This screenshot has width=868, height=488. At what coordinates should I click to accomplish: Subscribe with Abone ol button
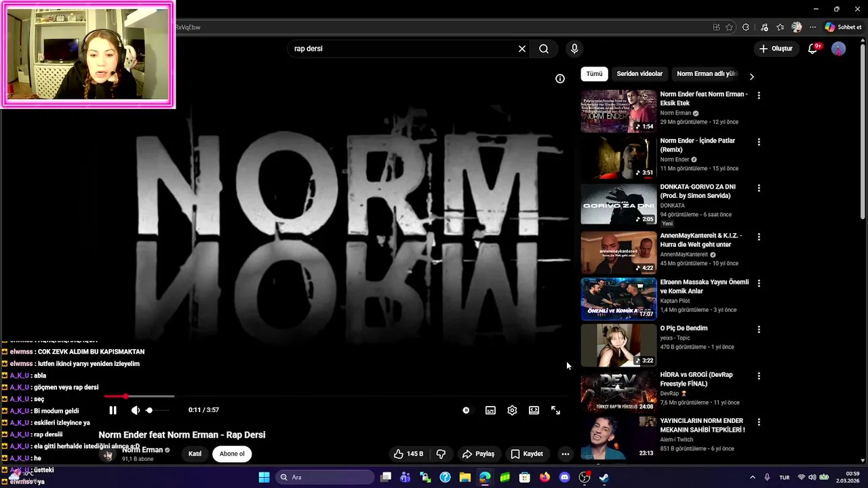click(232, 454)
